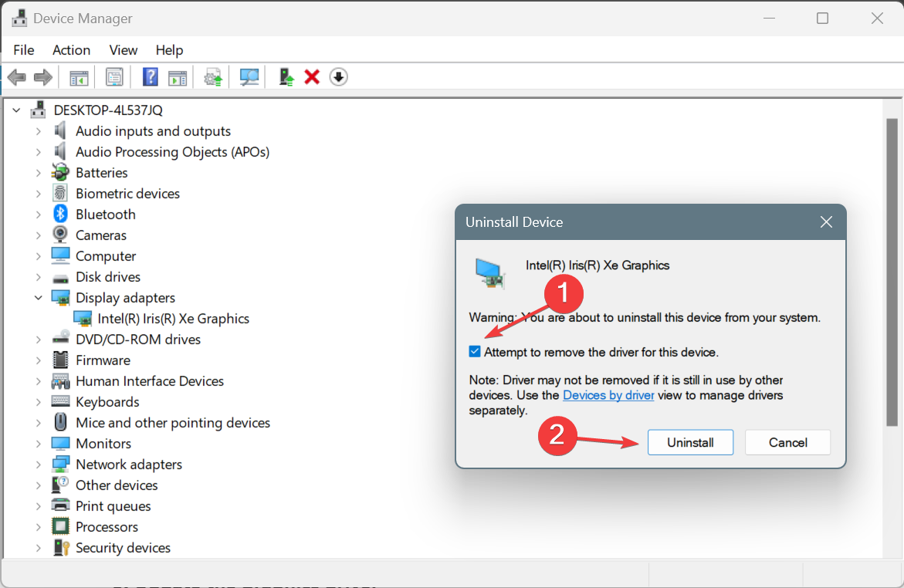
Task: Click the Network adapters icon
Action: pyautogui.click(x=60, y=464)
